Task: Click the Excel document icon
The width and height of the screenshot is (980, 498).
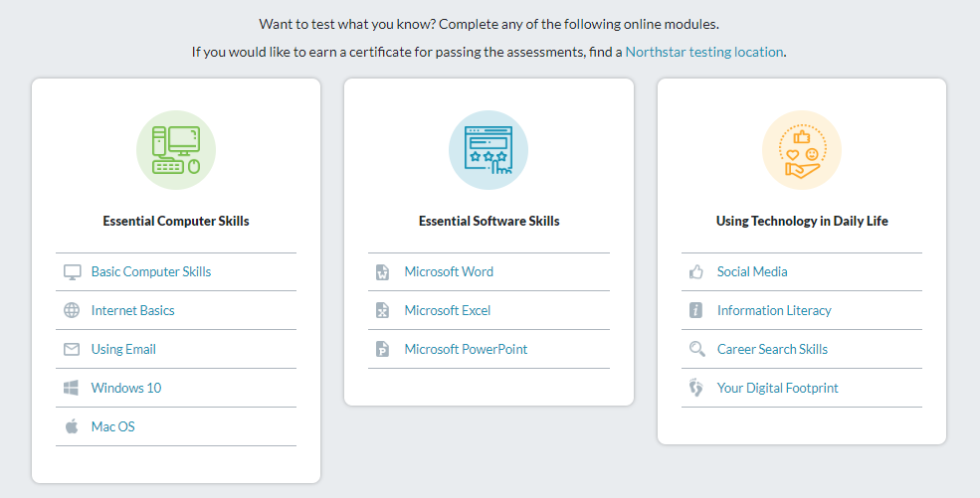Action: point(382,310)
